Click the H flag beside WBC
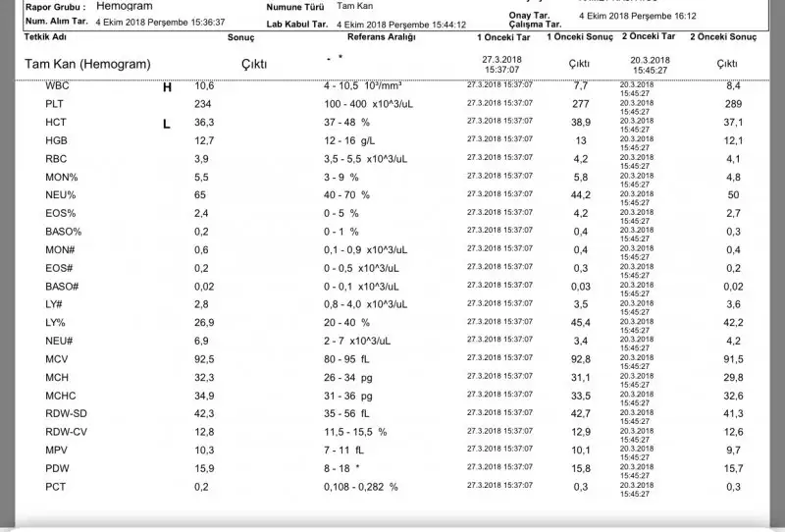Image resolution: width=785 pixels, height=532 pixels. 167,87
